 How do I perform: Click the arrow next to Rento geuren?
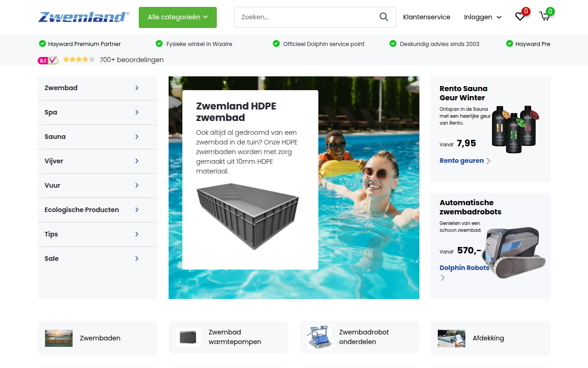click(488, 161)
